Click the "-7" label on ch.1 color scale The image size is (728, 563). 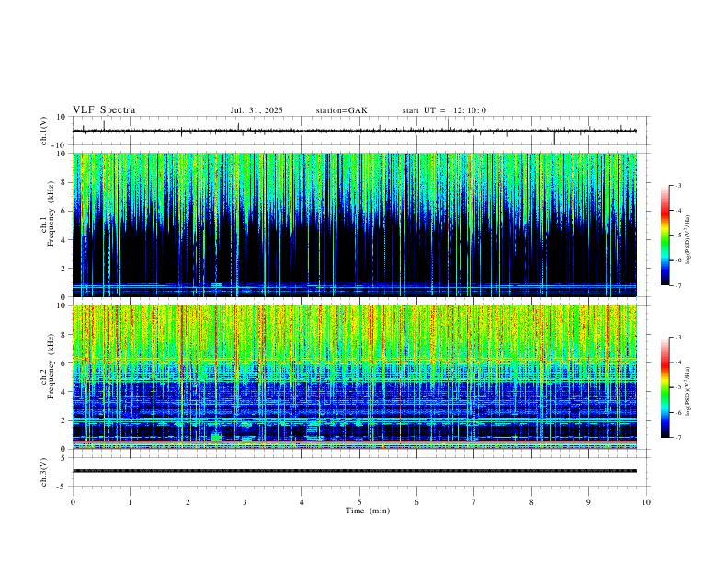tap(678, 286)
